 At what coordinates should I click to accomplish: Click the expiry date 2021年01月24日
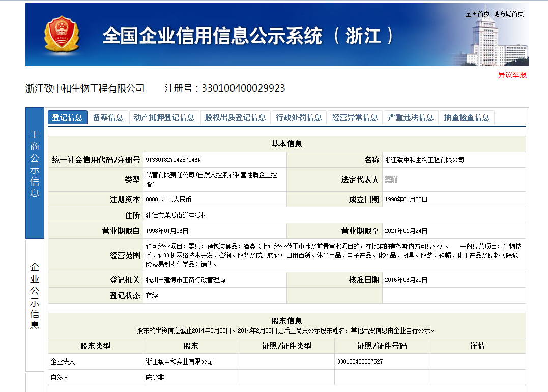coord(406,231)
